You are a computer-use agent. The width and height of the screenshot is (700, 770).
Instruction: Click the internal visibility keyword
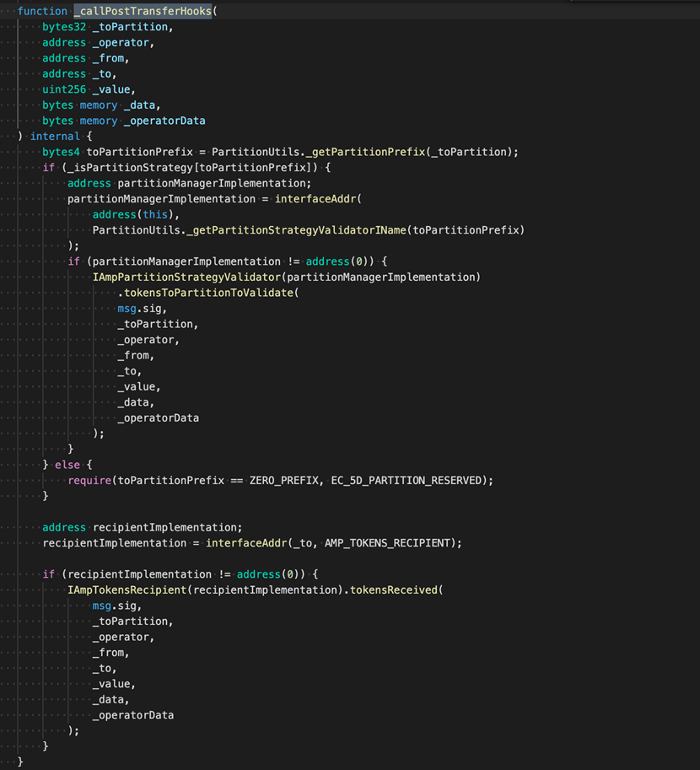pos(55,136)
